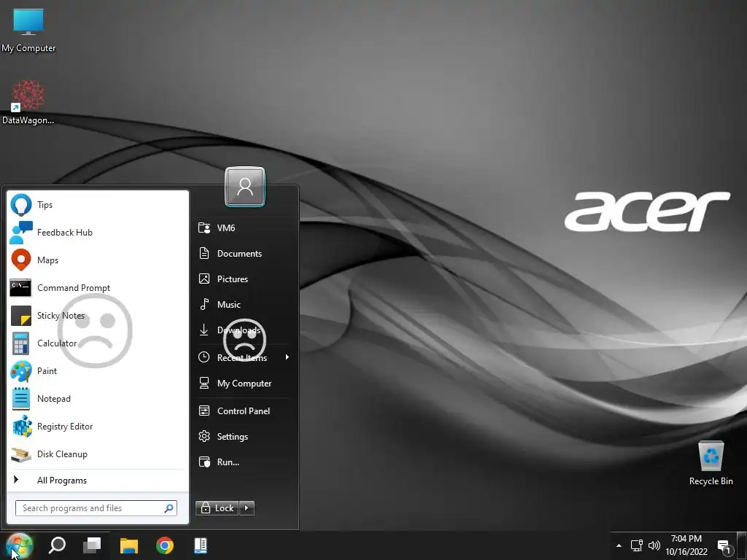Expand All Programs list
Image resolution: width=747 pixels, height=560 pixels.
point(97,480)
